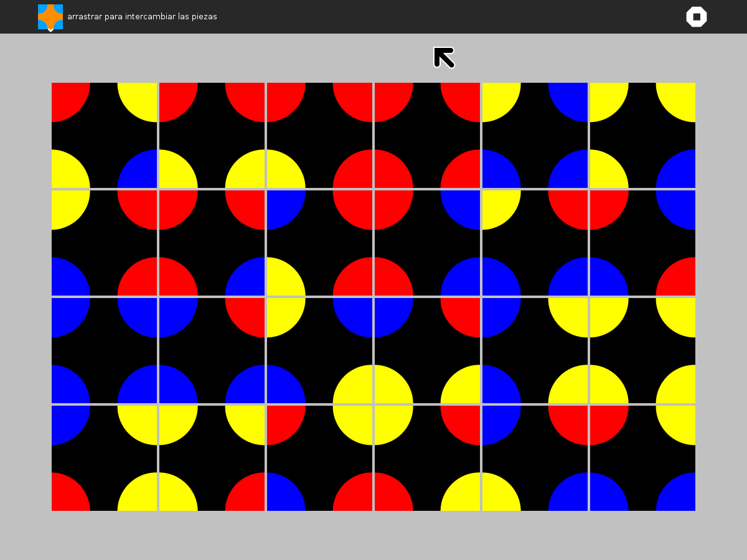The width and height of the screenshot is (747, 560).
Task: Choose the puzzle piece in row 4, column 1
Action: pyautogui.click(x=104, y=458)
